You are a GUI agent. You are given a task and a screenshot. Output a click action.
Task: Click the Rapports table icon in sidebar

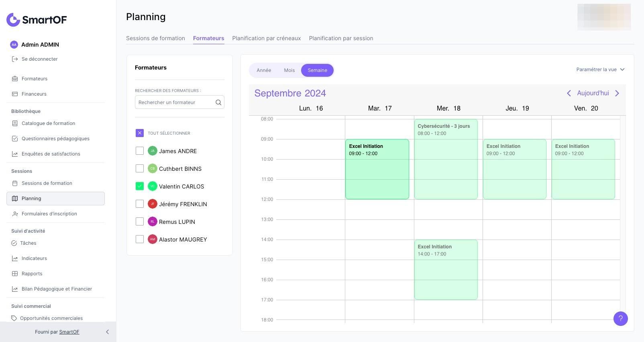click(x=15, y=274)
